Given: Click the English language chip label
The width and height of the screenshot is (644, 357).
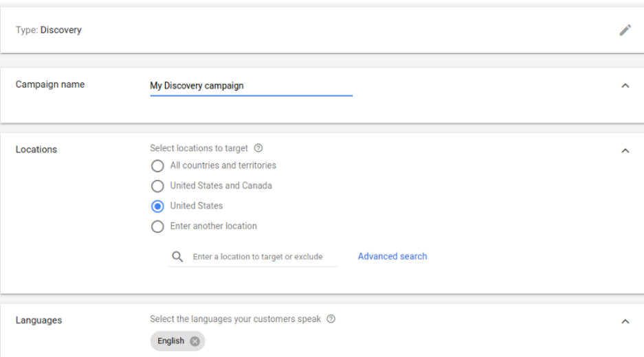Looking at the screenshot, I should (x=170, y=341).
